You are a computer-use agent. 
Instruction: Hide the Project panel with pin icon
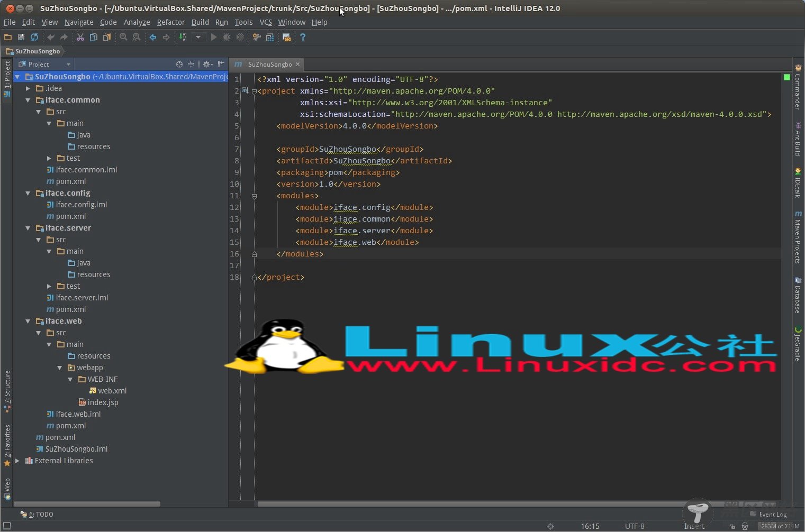(221, 64)
